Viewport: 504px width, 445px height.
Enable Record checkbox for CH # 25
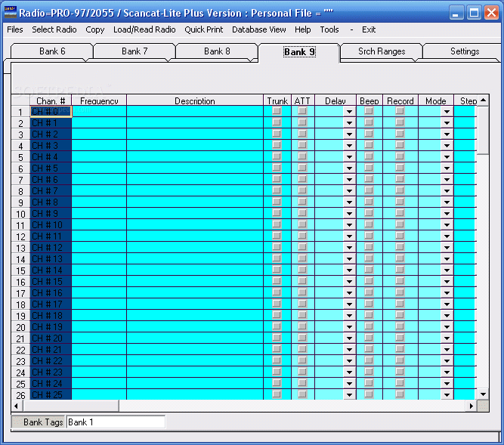point(400,394)
